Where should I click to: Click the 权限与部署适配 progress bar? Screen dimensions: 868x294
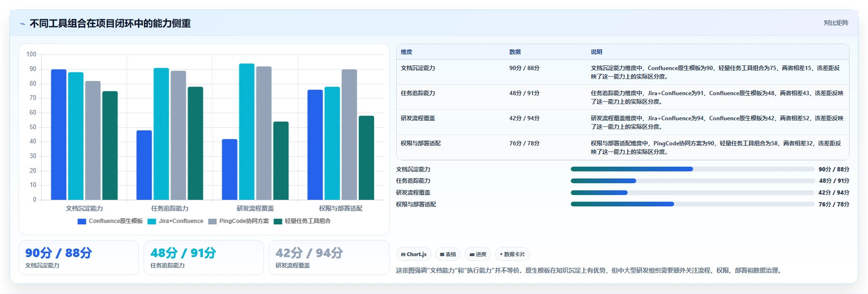pyautogui.click(x=693, y=204)
